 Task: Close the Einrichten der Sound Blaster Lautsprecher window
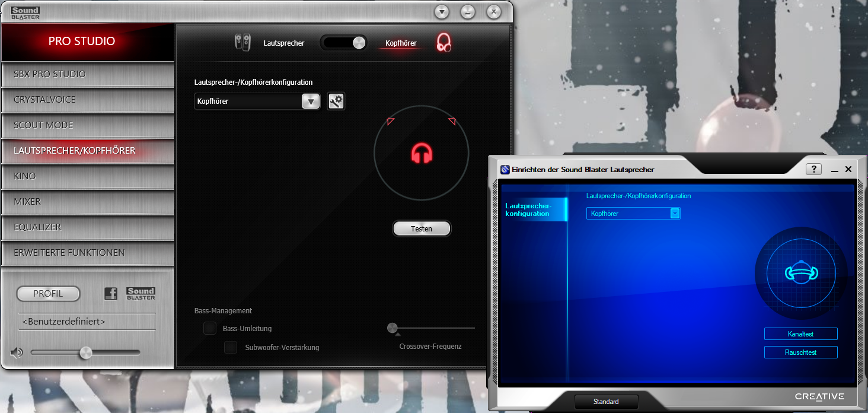tap(848, 169)
